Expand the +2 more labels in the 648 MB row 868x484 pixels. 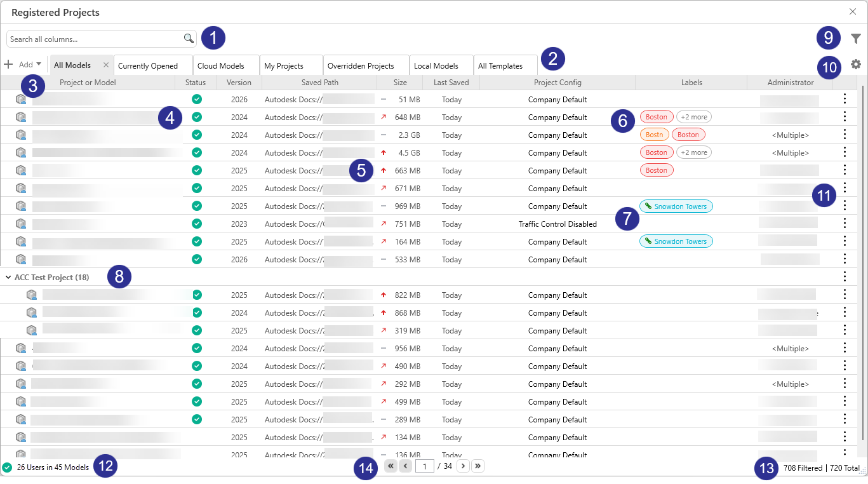coord(693,117)
